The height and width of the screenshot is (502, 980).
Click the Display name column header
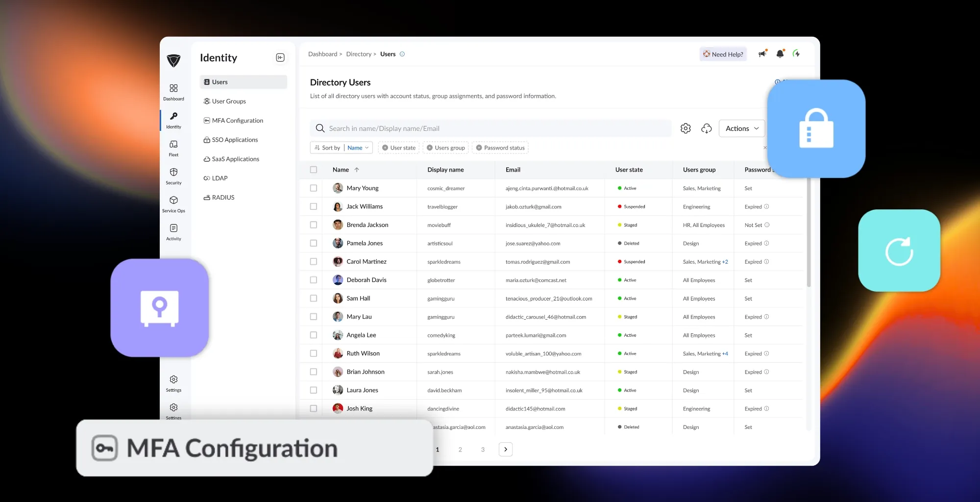tap(445, 170)
